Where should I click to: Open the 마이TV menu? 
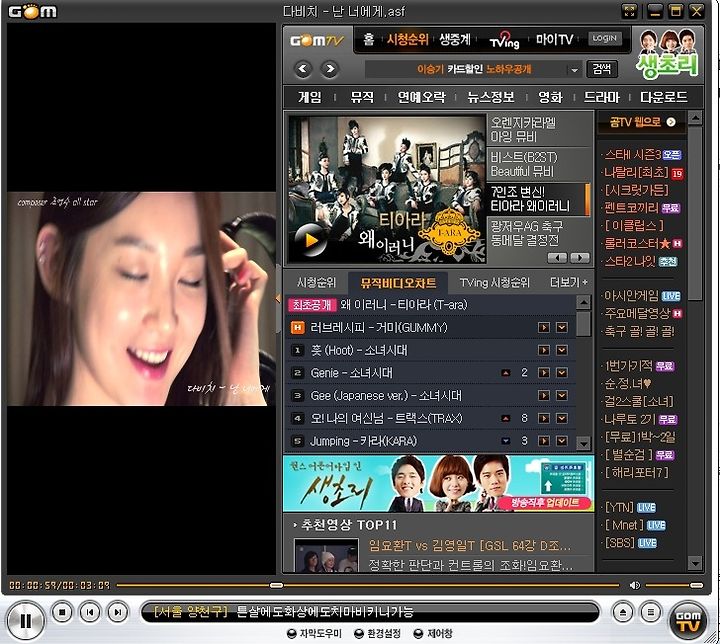point(554,40)
